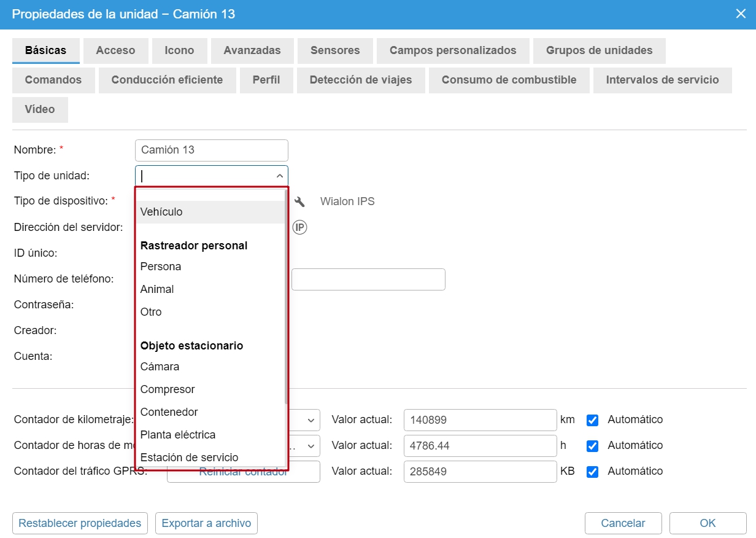Select Vehículo from the unit type list
The height and width of the screenshot is (538, 756).
(x=161, y=212)
